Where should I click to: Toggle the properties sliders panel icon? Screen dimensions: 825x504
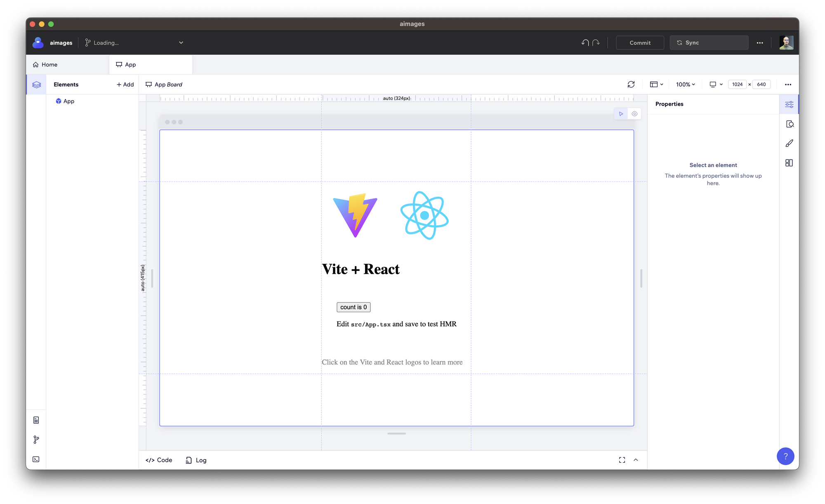tap(789, 104)
